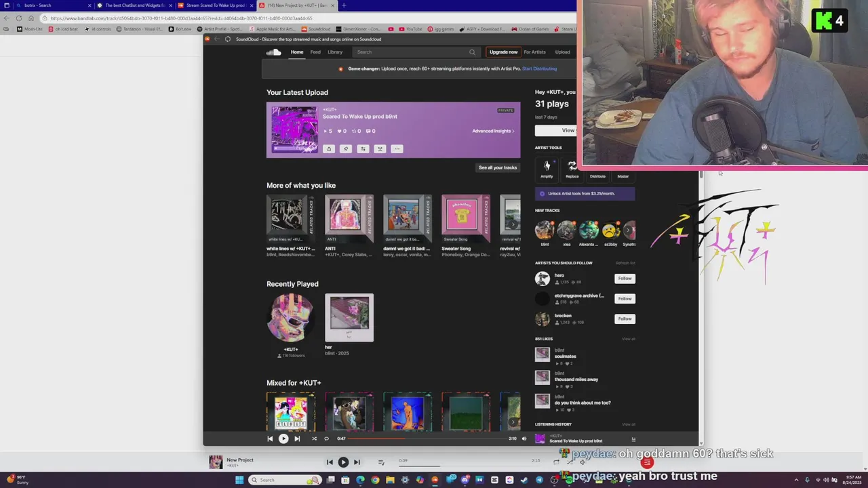The height and width of the screenshot is (488, 868).
Task: Follow etchmygrave archive
Action: (x=625, y=299)
